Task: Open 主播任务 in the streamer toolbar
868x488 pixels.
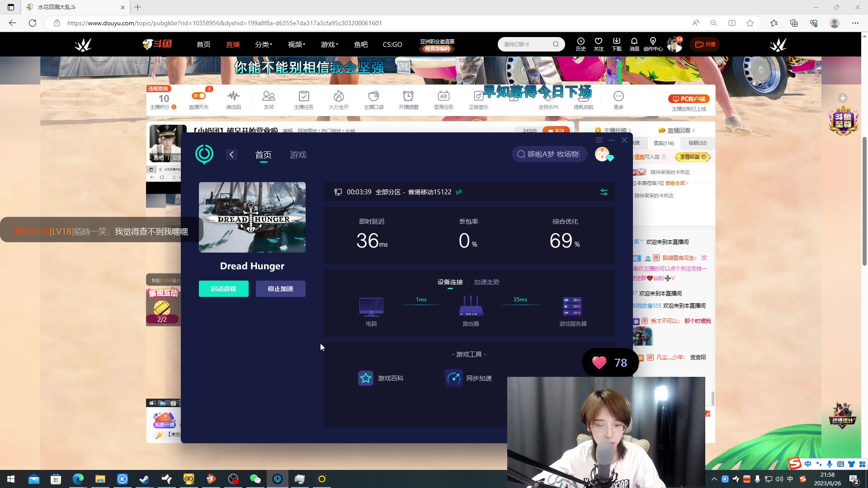Action: coord(303,100)
